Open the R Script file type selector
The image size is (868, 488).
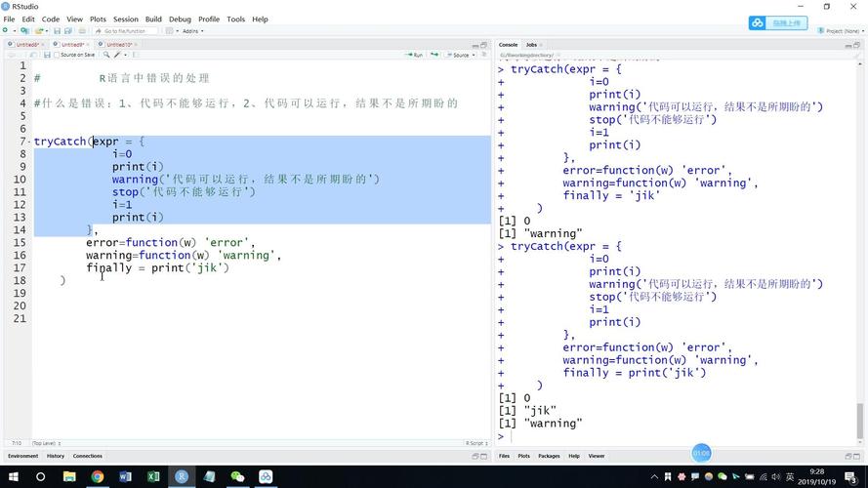[x=476, y=443]
